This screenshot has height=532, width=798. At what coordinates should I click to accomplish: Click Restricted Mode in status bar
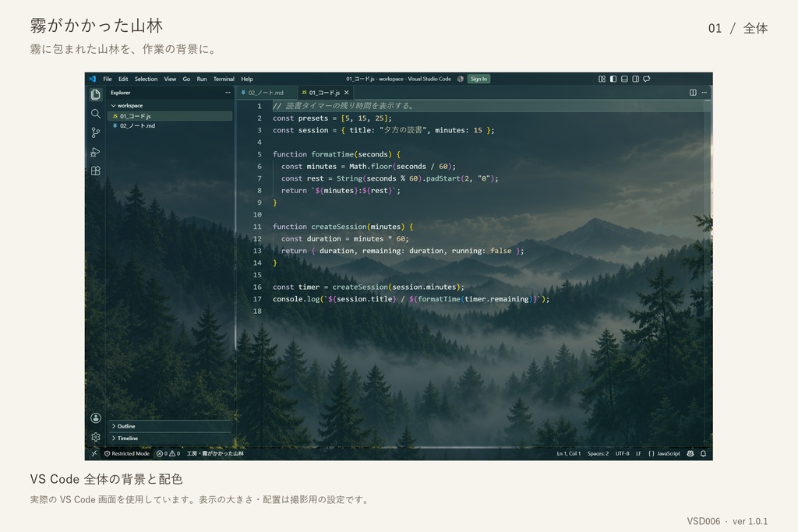127,453
